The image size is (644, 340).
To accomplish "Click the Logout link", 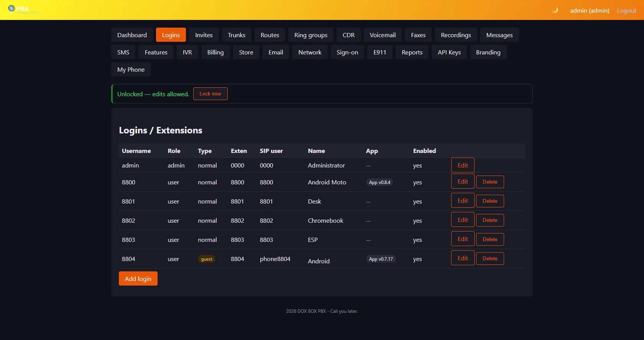I will (626, 10).
